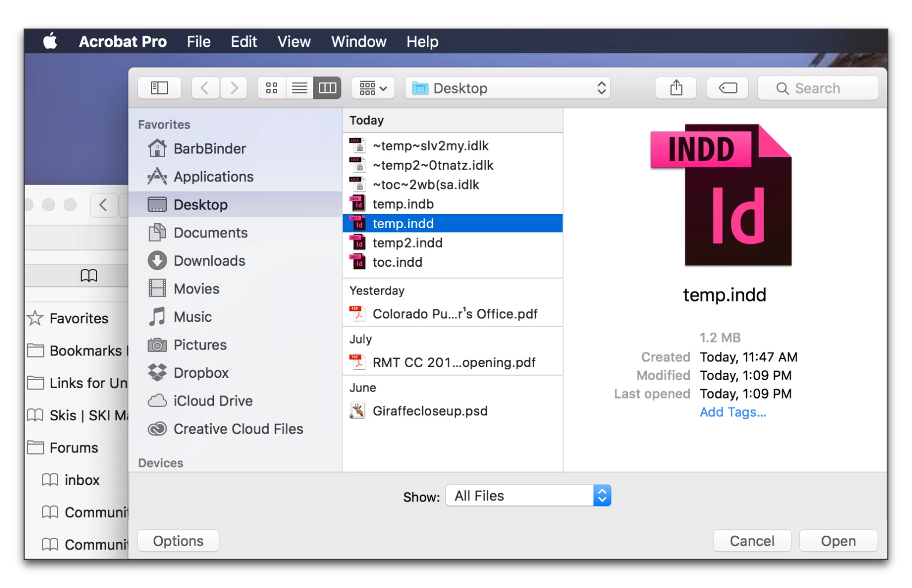Open the View menu

294,41
